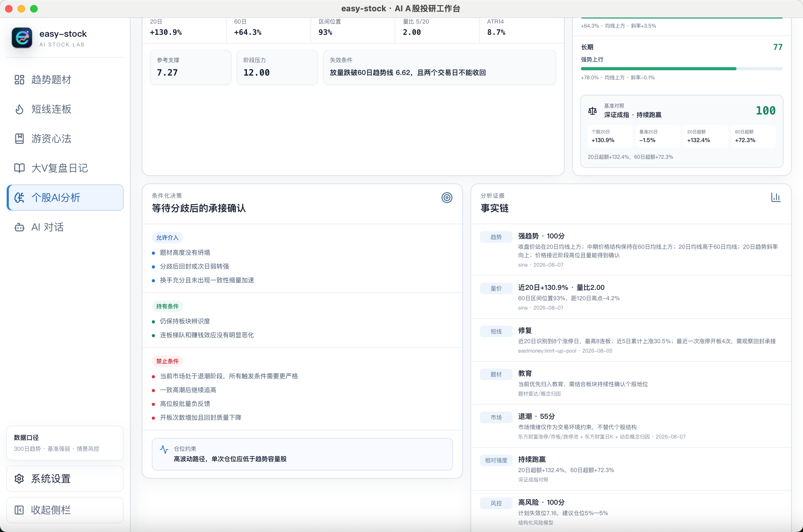Click the 数据口径 info card
Viewport: 803px width, 532px height.
coord(65,443)
